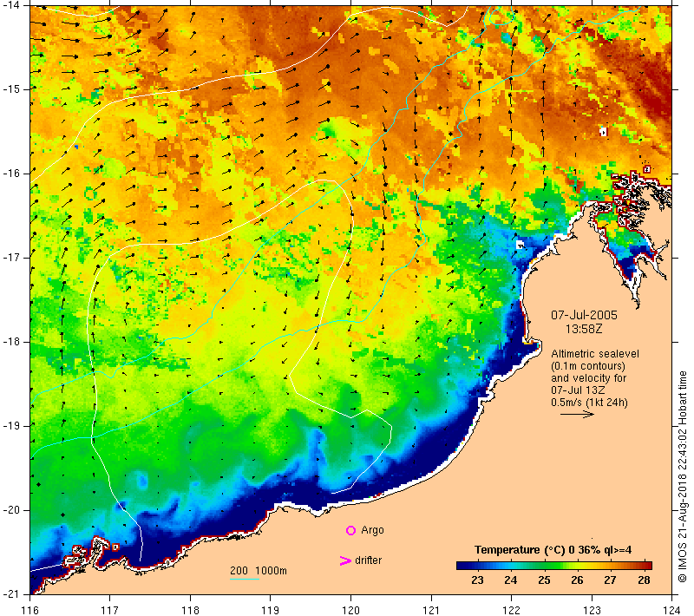This screenshot has width=694, height=616.
Task: Click the longitude axis label 122
Action: click(x=511, y=610)
